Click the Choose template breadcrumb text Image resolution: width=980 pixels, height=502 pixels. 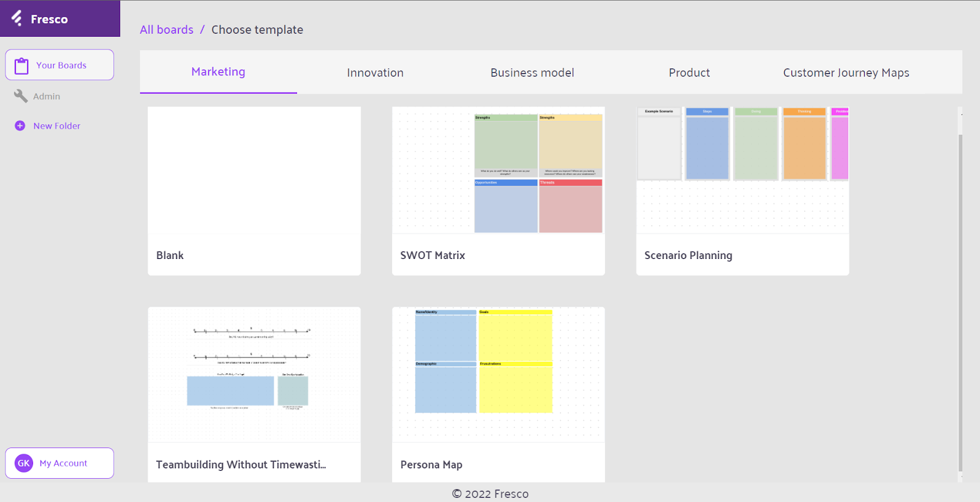257,29
